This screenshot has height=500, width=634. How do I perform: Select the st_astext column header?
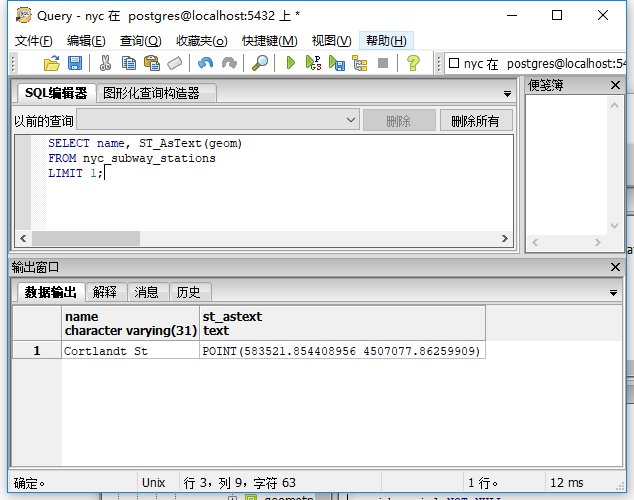[342, 323]
